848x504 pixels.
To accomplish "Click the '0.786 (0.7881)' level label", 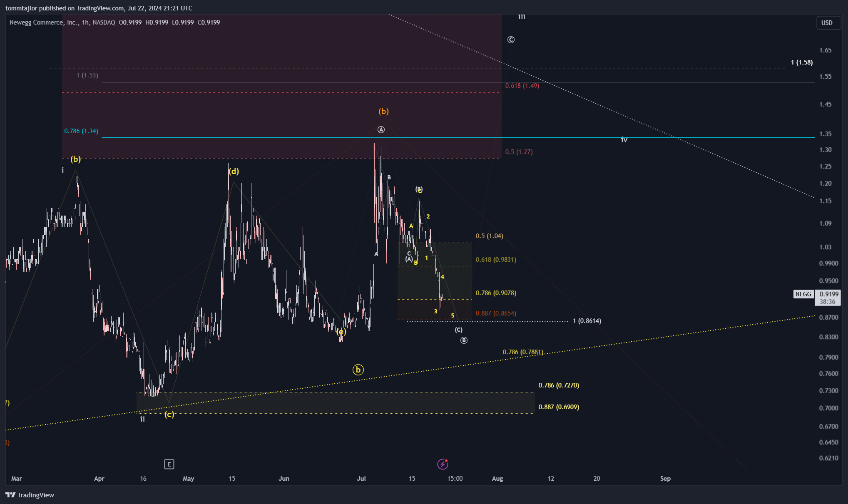I will tap(523, 352).
